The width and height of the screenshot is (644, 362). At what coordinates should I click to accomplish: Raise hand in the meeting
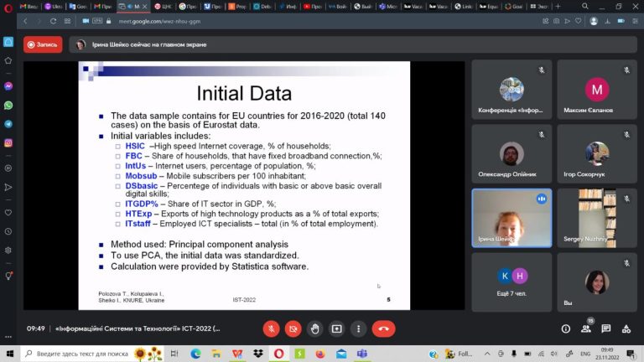tap(315, 328)
